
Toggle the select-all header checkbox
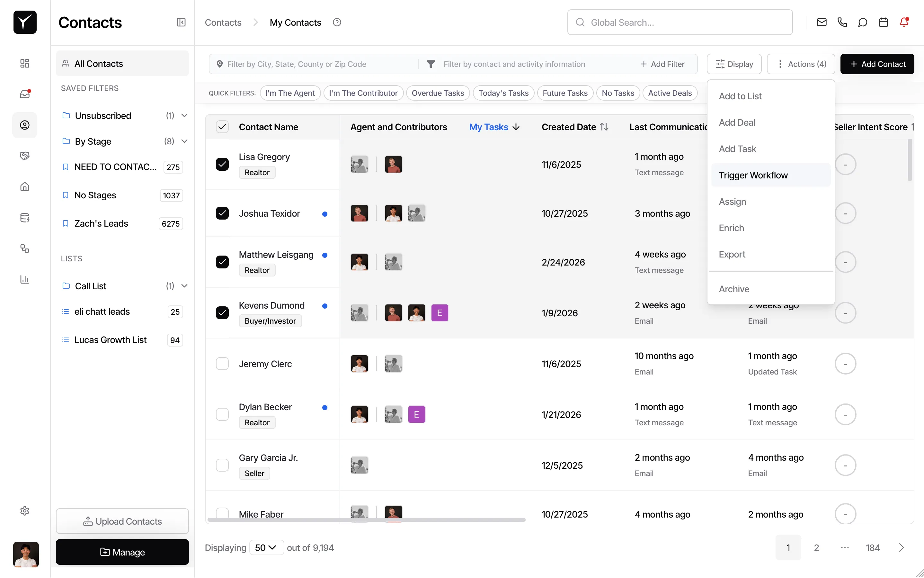pyautogui.click(x=222, y=127)
